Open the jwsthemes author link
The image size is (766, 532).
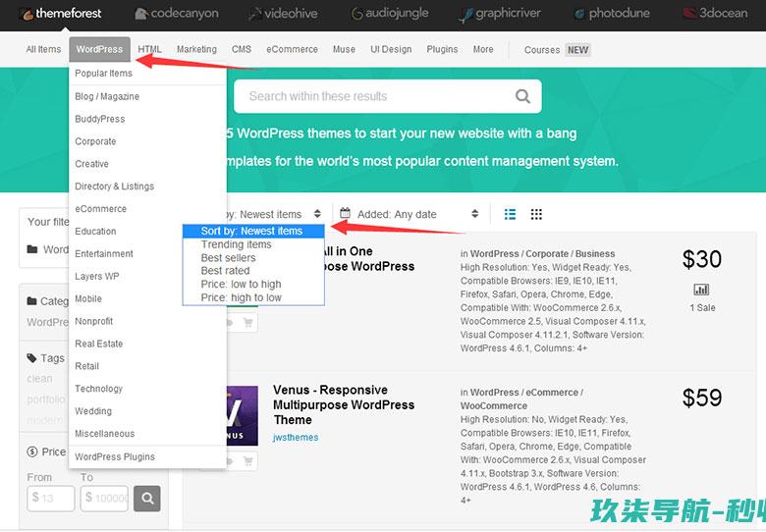point(296,438)
